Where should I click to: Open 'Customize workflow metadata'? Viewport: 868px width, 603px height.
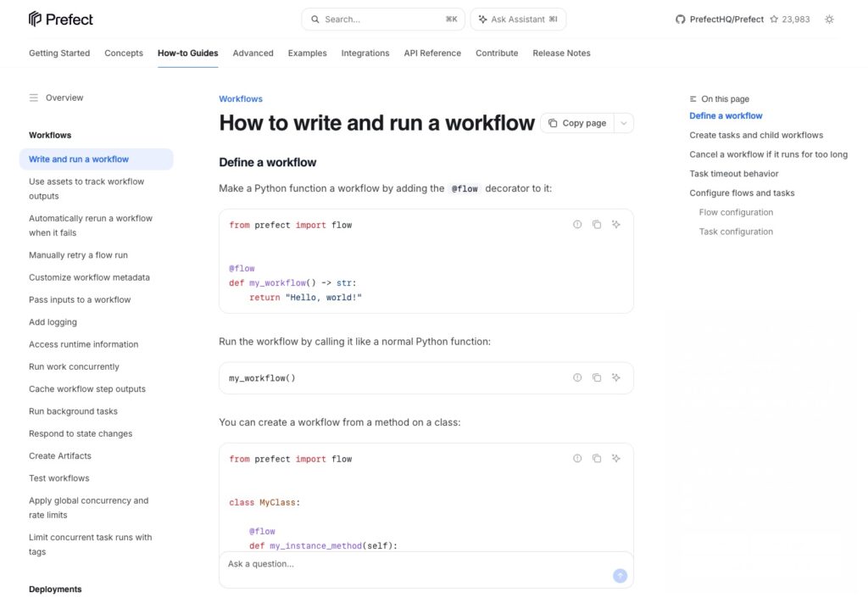[89, 277]
